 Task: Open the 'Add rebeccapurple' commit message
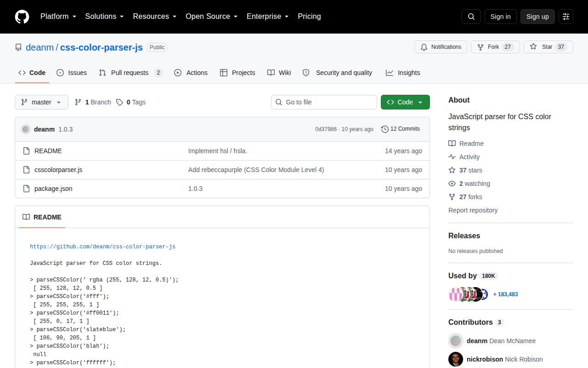point(256,170)
